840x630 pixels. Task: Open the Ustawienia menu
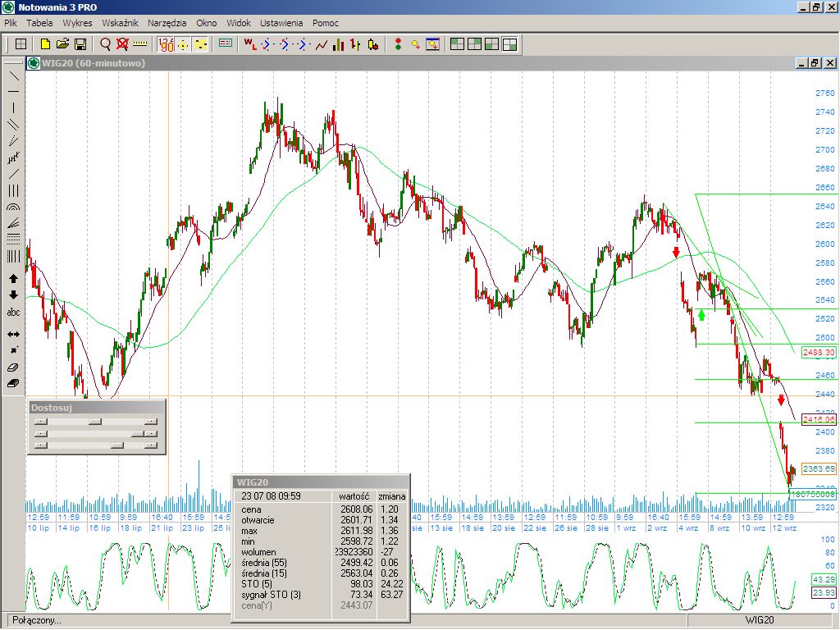281,23
